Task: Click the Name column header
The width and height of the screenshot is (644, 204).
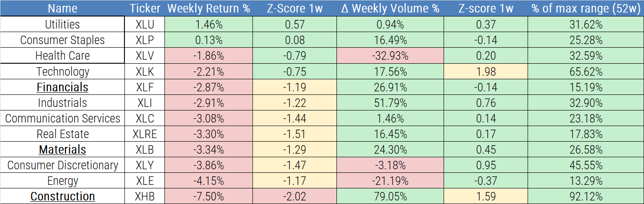Action: (62, 8)
